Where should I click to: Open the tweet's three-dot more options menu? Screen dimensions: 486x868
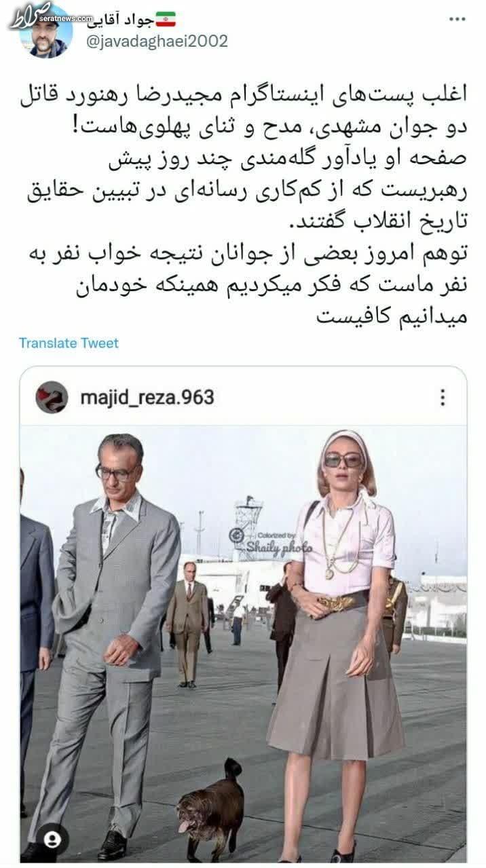(x=457, y=19)
